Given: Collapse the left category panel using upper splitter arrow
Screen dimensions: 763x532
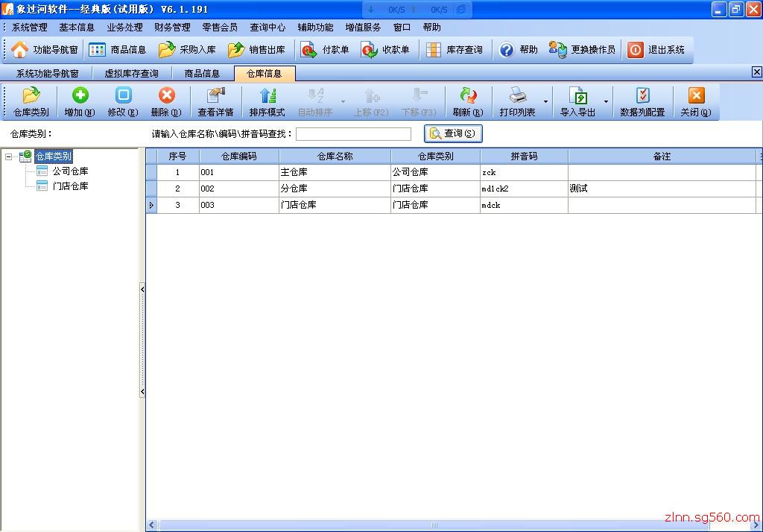Looking at the screenshot, I should coord(142,289).
